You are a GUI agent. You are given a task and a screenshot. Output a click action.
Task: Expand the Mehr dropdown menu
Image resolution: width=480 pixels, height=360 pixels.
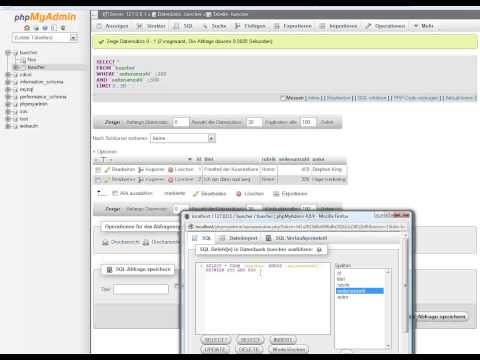pyautogui.click(x=424, y=26)
